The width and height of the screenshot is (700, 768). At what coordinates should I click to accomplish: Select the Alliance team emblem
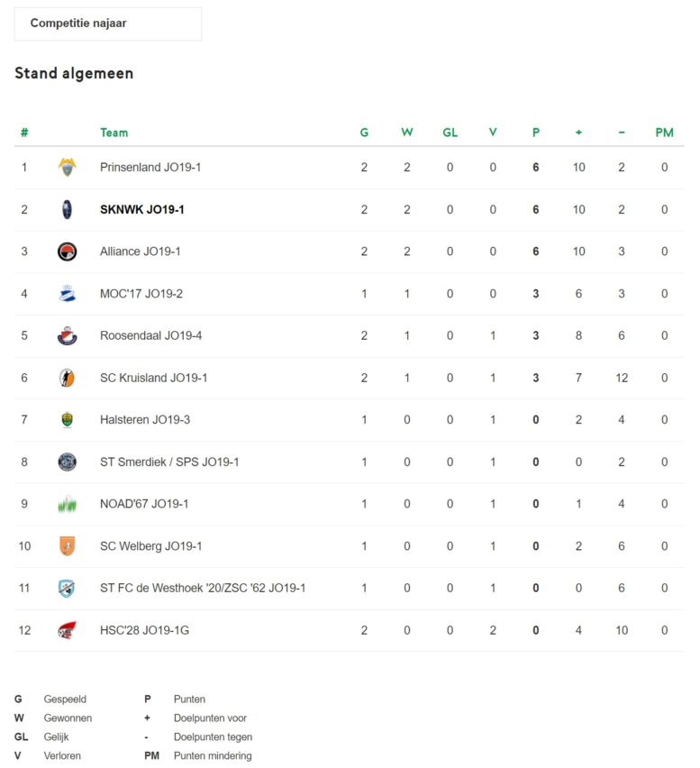(67, 251)
